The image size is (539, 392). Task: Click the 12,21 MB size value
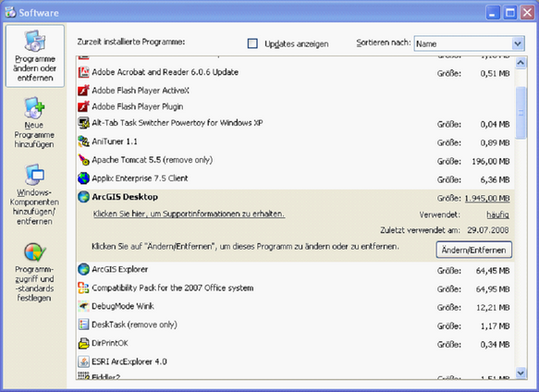coord(493,308)
